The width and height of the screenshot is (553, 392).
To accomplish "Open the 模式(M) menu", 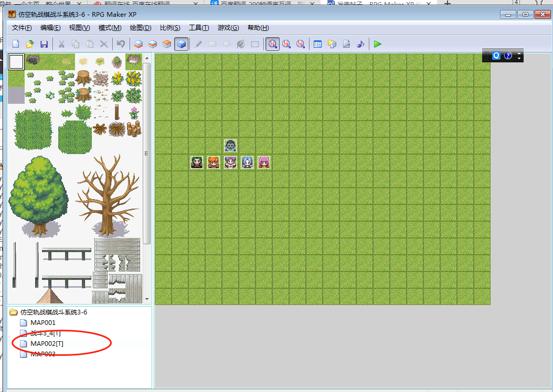I will tap(110, 28).
